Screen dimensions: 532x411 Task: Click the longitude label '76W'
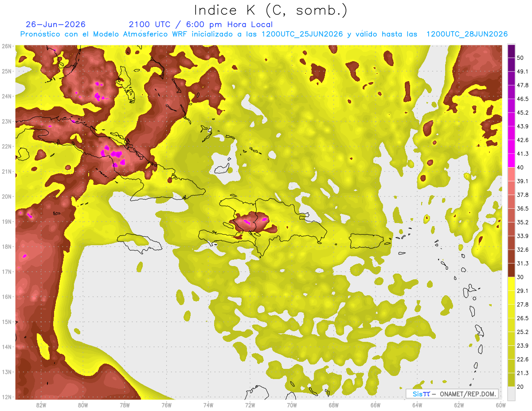pos(166,405)
